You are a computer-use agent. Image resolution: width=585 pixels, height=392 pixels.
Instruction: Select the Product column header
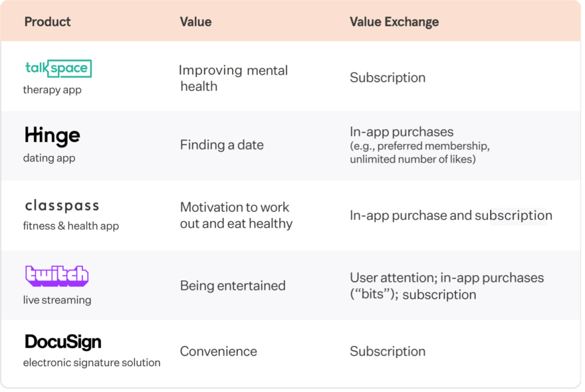(47, 22)
